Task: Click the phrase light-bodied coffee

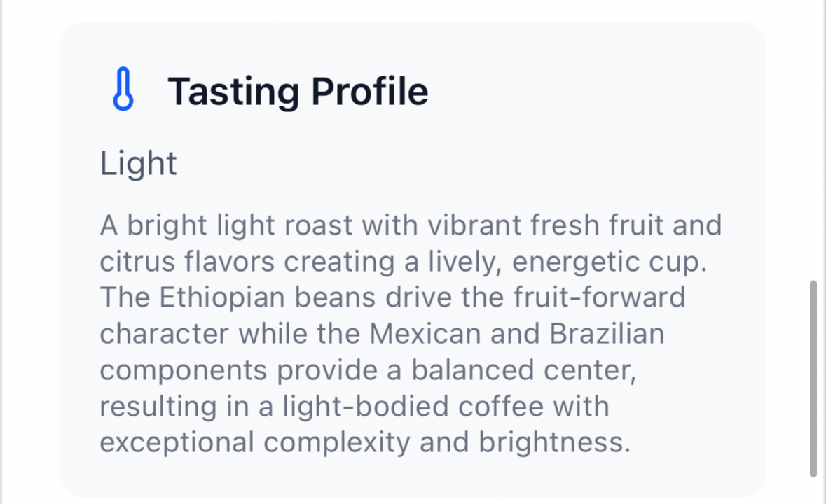Action: click(x=413, y=406)
